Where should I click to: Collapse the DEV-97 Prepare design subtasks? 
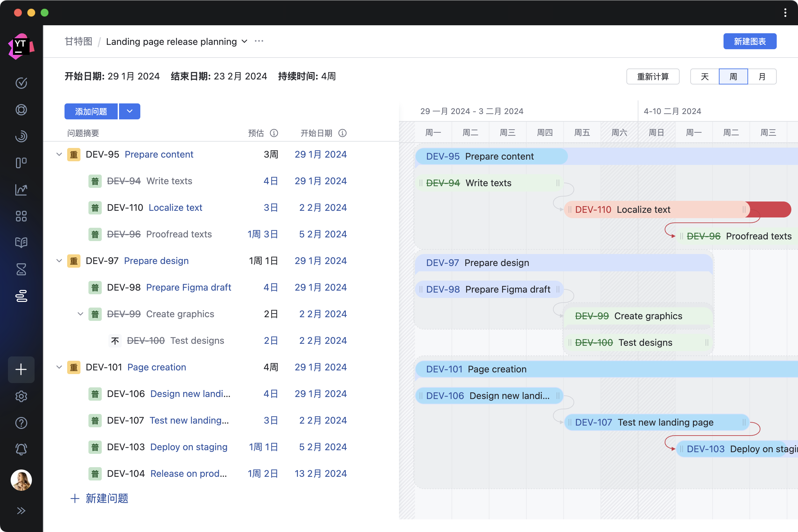[x=60, y=261]
